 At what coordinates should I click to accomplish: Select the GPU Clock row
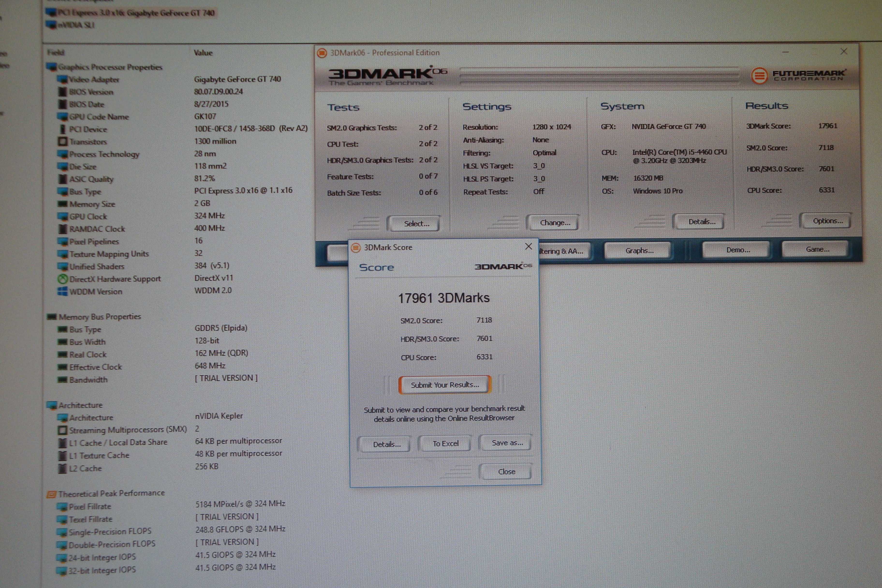coord(141,216)
